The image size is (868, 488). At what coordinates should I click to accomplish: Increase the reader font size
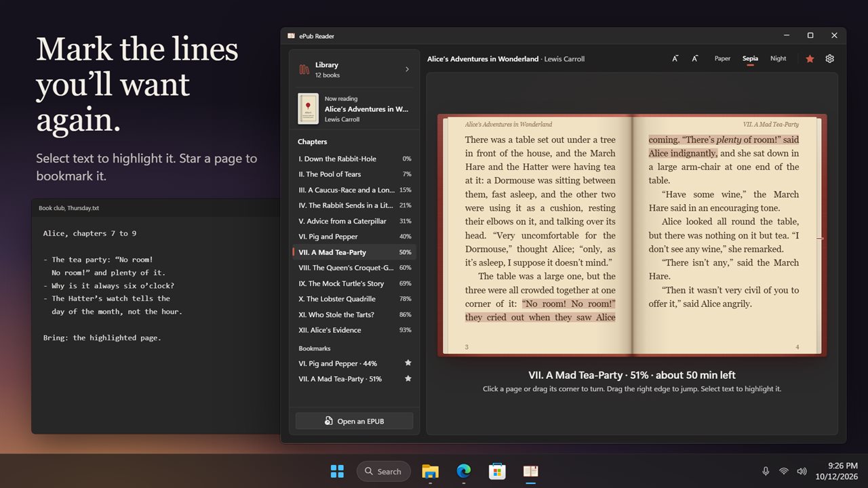click(695, 59)
